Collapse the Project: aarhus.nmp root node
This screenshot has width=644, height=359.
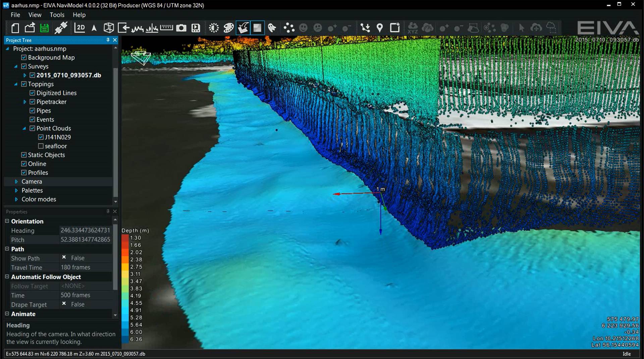(7, 49)
